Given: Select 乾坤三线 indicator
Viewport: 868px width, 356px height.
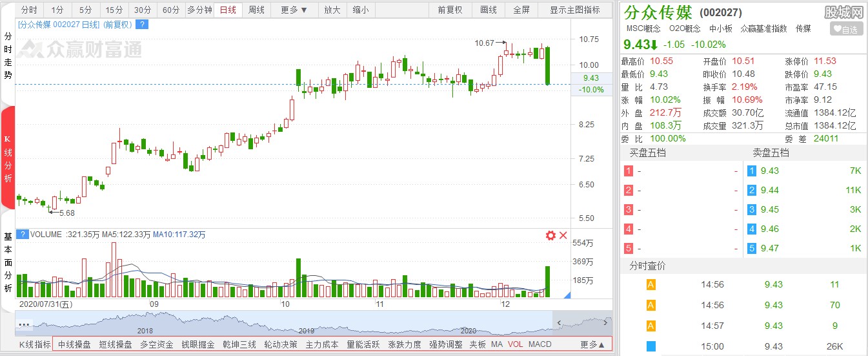Looking at the screenshot, I should click(239, 344).
